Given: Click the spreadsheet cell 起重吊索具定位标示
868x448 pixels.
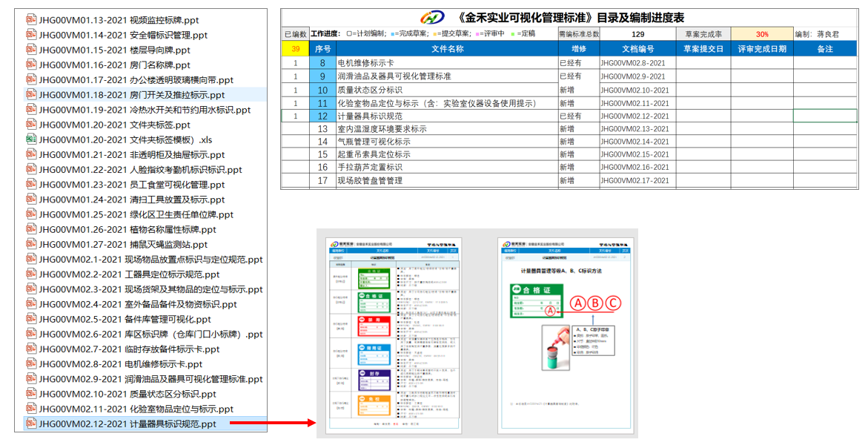Looking at the screenshot, I should (447, 154).
